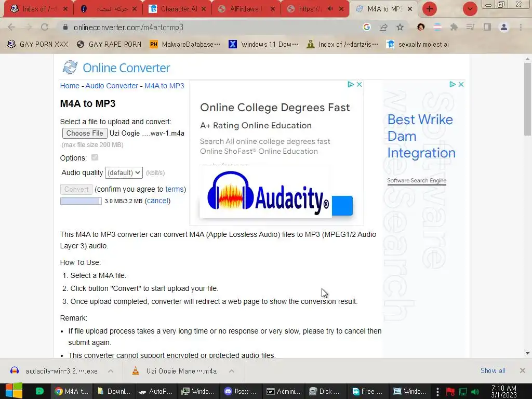Click the green monitor tray icon
The width and height of the screenshot is (532, 399).
click(x=463, y=392)
